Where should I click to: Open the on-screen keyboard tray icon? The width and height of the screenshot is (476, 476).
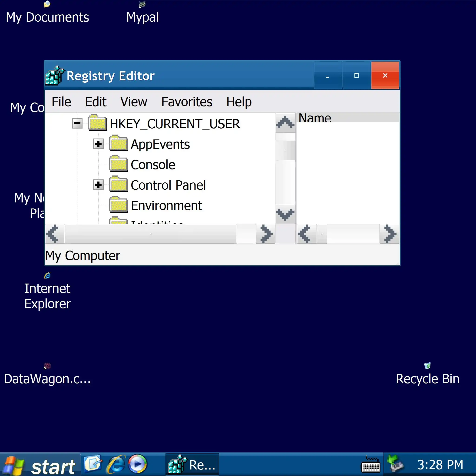[370, 465]
